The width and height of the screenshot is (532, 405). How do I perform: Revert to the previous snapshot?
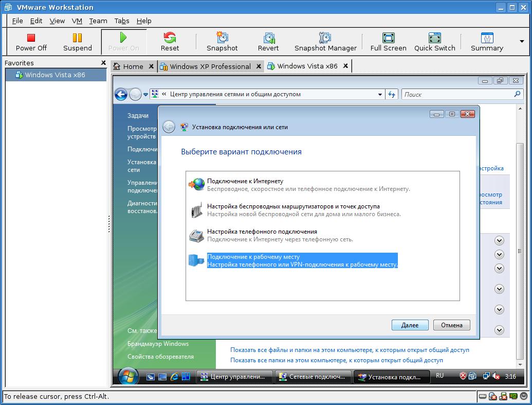[268, 42]
